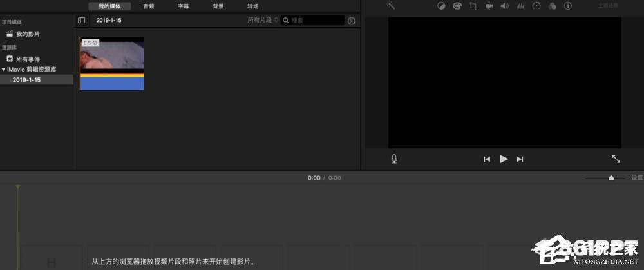644x270 pixels.
Task: Open the speed adjustment speedometer icon
Action: [536, 6]
